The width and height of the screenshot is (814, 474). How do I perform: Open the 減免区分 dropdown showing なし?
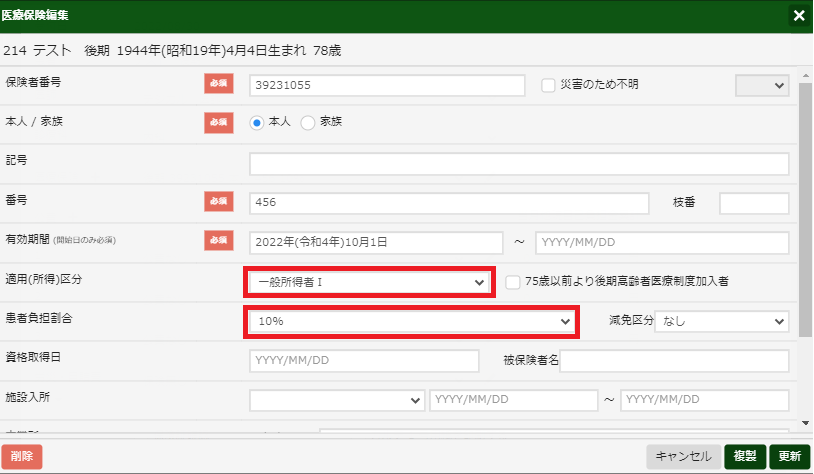(722, 321)
